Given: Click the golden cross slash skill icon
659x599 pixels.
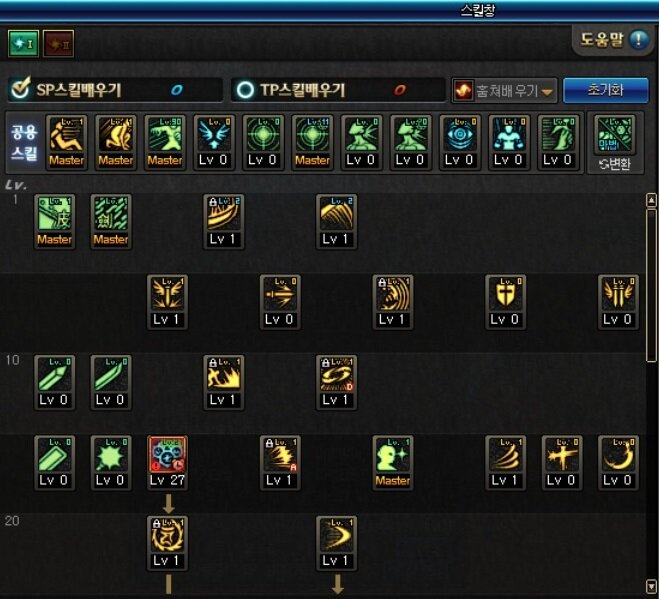Looking at the screenshot, I should 562,462.
